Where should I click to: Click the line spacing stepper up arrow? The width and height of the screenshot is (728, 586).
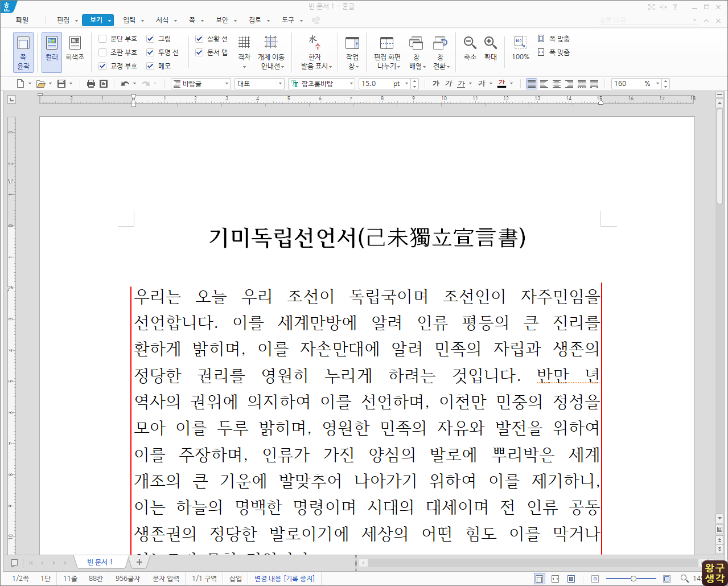click(x=666, y=81)
